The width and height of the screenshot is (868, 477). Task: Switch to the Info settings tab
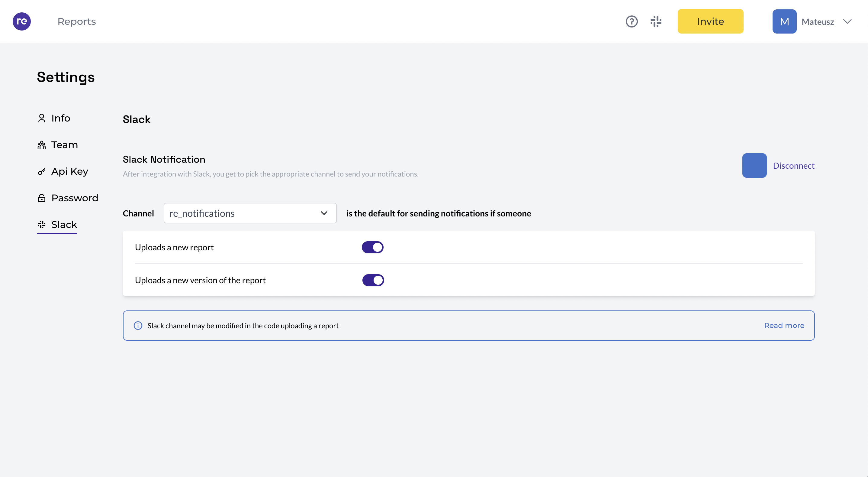pos(54,118)
